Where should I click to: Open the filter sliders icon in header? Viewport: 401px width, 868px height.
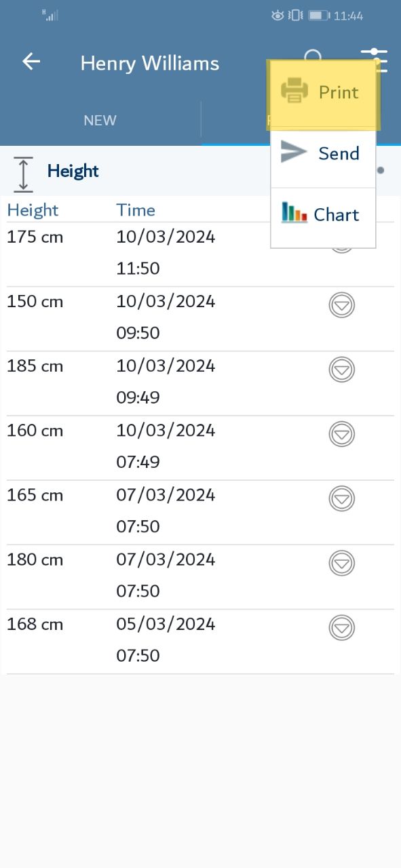[375, 60]
